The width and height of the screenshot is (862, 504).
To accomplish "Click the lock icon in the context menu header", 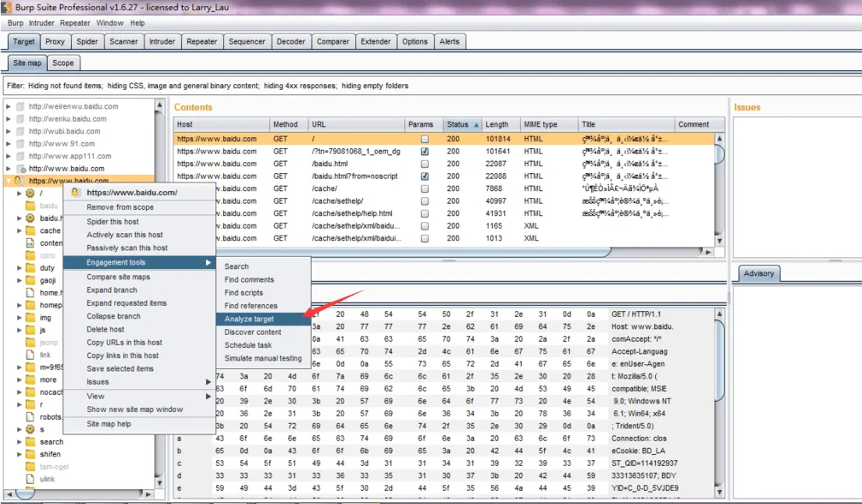I will 76,193.
